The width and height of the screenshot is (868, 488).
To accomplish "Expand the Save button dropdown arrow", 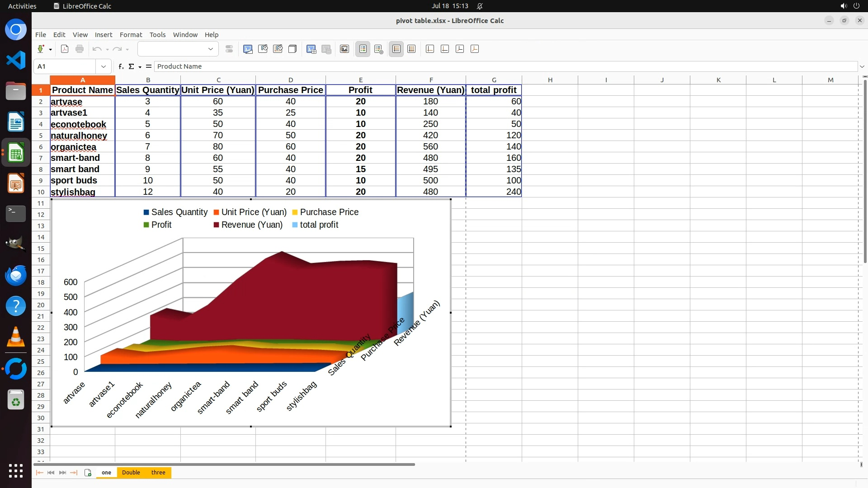I will [x=50, y=49].
